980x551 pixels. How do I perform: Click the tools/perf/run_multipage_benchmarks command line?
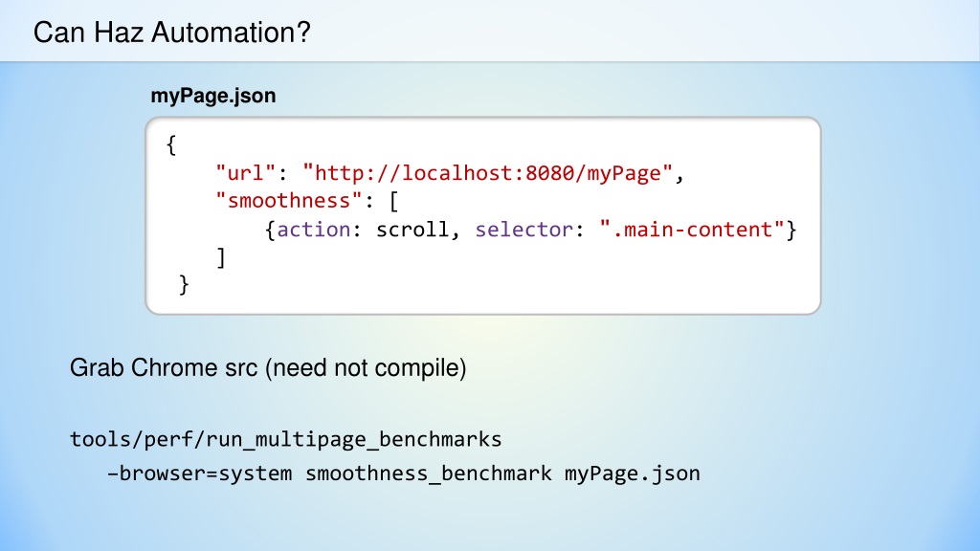tap(285, 439)
